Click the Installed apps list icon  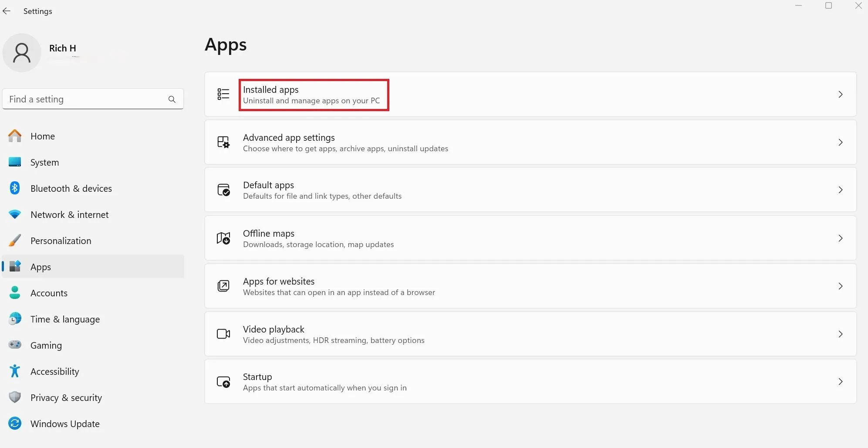pos(223,94)
